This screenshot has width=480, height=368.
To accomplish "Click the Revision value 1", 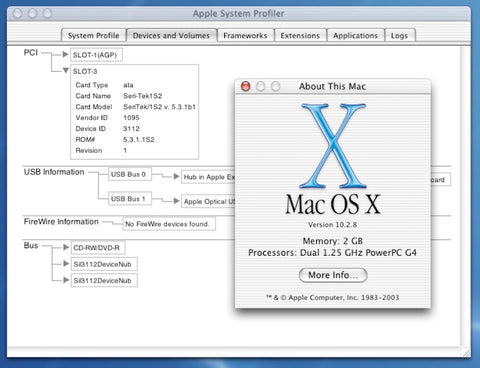I will pyautogui.click(x=125, y=151).
